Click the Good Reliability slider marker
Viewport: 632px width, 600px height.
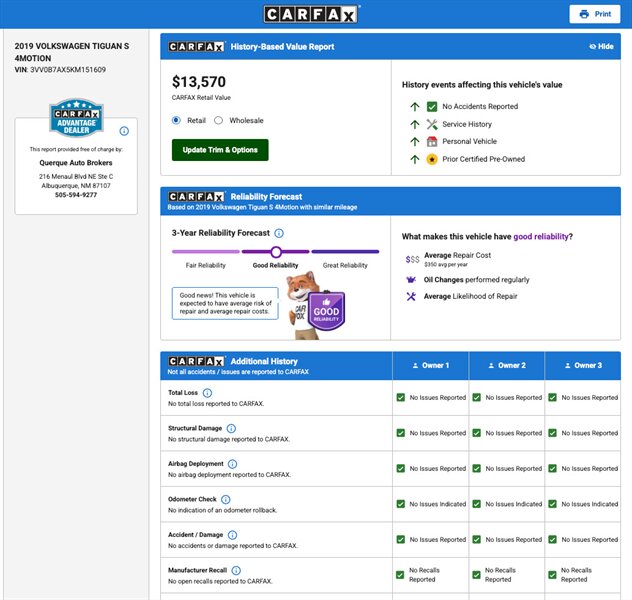[x=276, y=252]
